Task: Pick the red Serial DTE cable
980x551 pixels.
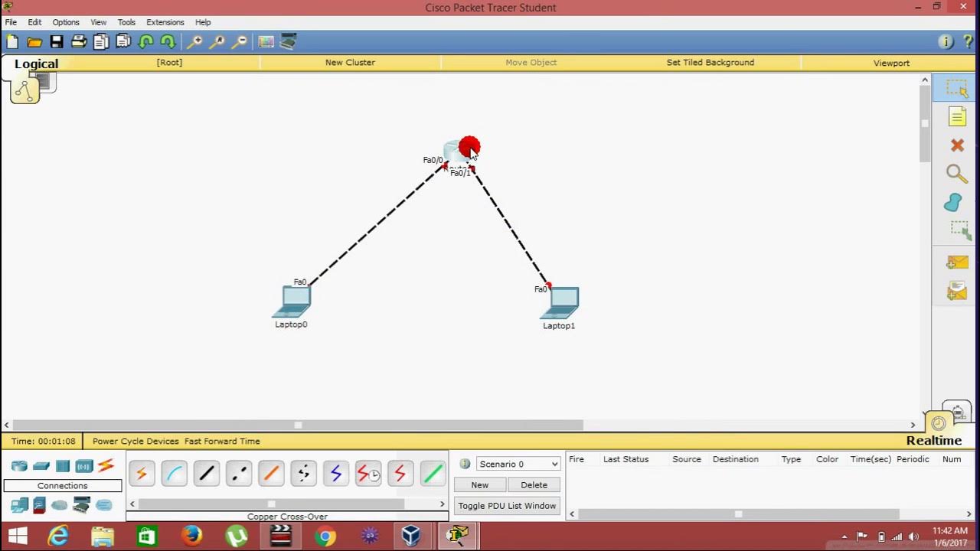Action: pyautogui.click(x=400, y=474)
